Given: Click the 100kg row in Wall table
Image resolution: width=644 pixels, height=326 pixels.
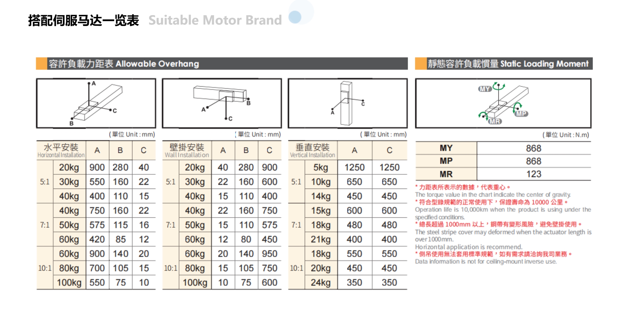Looking at the screenshot, I should [222, 283].
